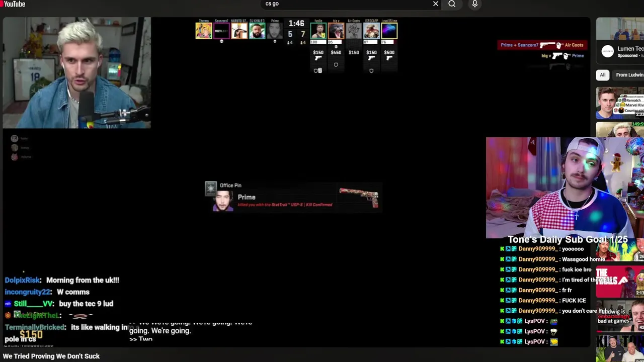
Task: Run the search with the magnifier icon
Action: pos(452,4)
